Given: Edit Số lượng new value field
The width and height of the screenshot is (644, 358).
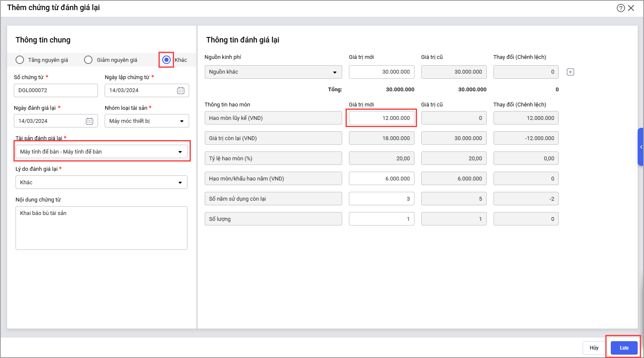Looking at the screenshot, I should point(382,219).
